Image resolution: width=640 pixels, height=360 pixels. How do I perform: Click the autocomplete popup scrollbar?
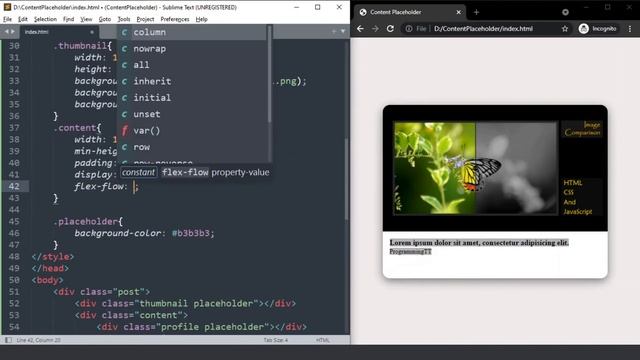tap(269, 73)
